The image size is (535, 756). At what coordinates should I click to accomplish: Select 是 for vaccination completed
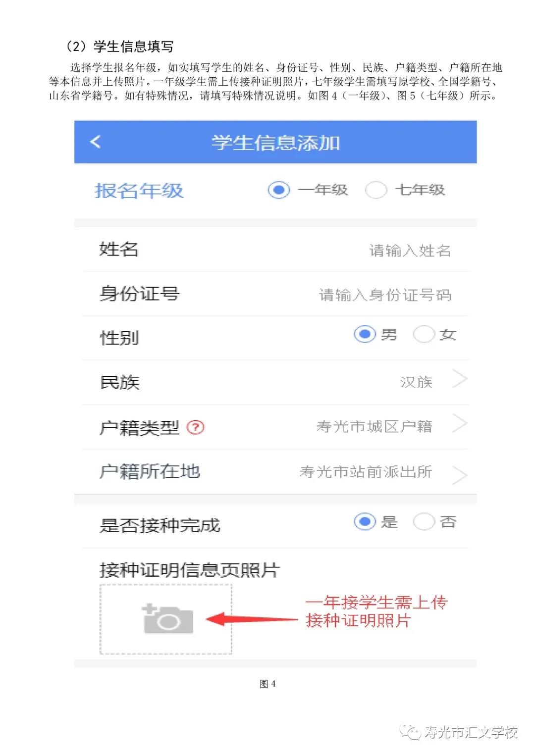365,521
